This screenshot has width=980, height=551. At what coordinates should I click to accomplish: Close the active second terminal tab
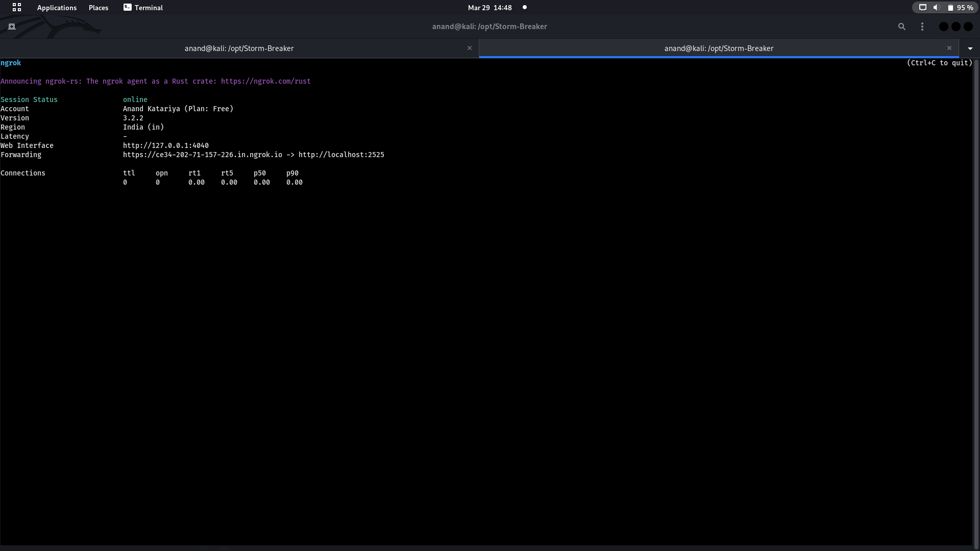[x=949, y=48]
